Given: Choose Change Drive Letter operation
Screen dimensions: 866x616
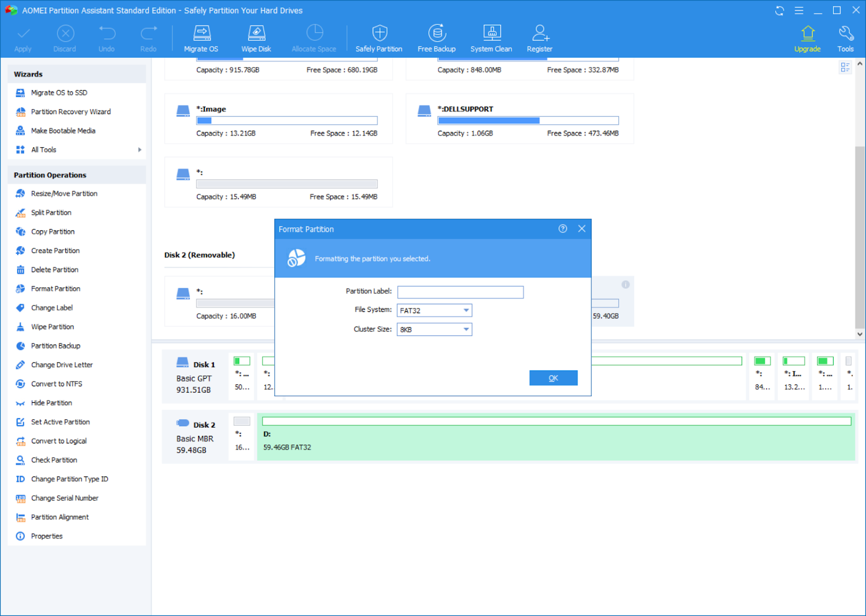Looking at the screenshot, I should click(62, 365).
